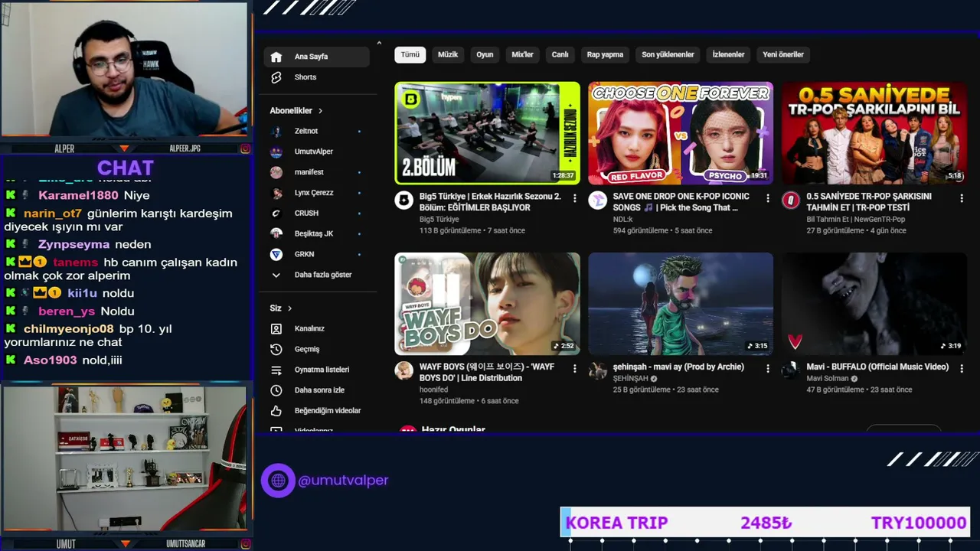Select the İzlenenler filter chip

pyautogui.click(x=728, y=54)
